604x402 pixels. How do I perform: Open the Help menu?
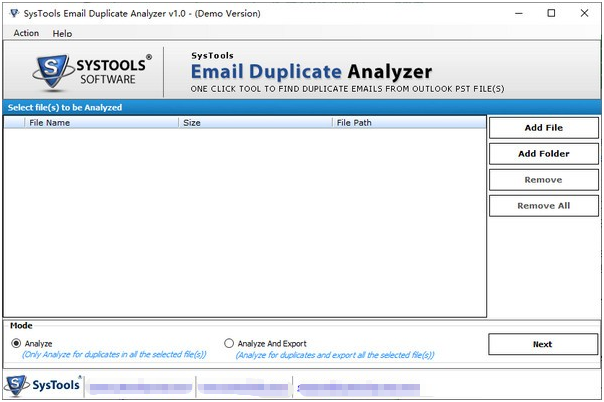[x=62, y=34]
